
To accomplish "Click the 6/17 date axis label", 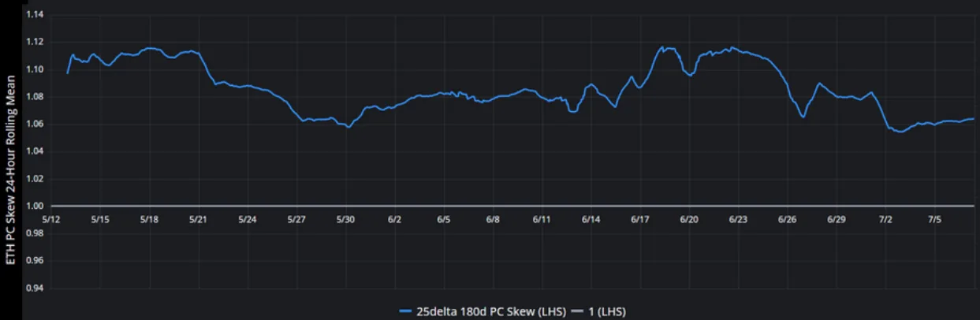I will point(640,219).
